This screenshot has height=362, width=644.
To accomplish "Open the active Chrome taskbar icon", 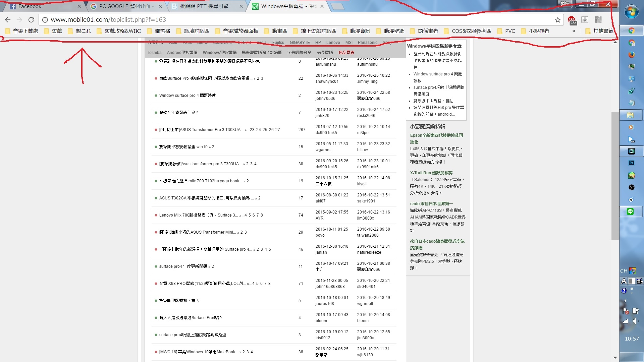I will [632, 31].
